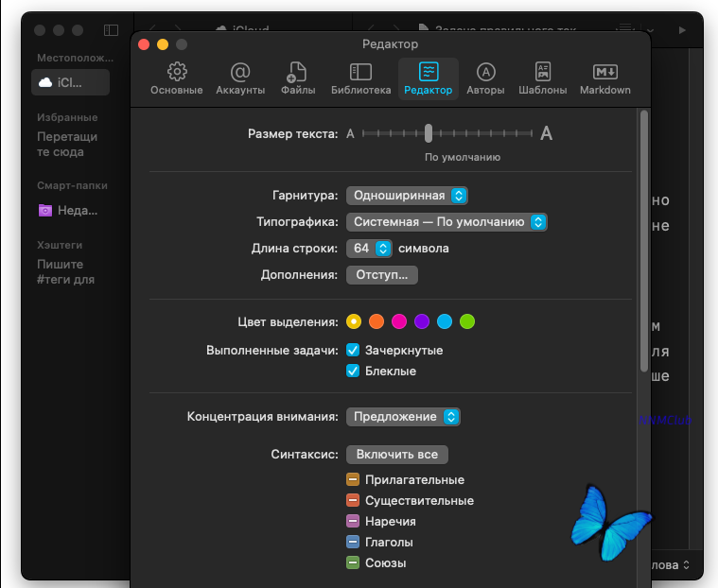This screenshot has height=588, width=718.
Task: Click the Хэштеги sidebar heading
Action: (60, 245)
